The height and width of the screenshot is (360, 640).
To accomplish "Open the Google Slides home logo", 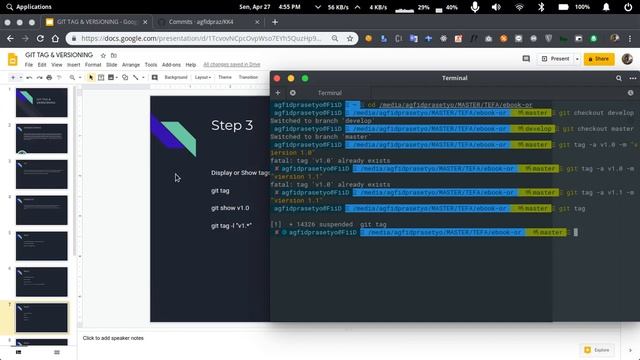I will coord(13,60).
